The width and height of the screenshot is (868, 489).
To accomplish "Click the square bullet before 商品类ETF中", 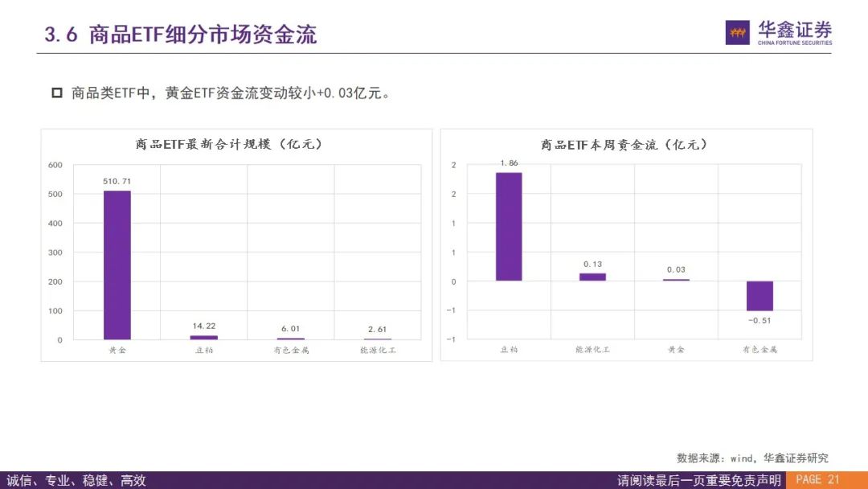I will click(57, 92).
